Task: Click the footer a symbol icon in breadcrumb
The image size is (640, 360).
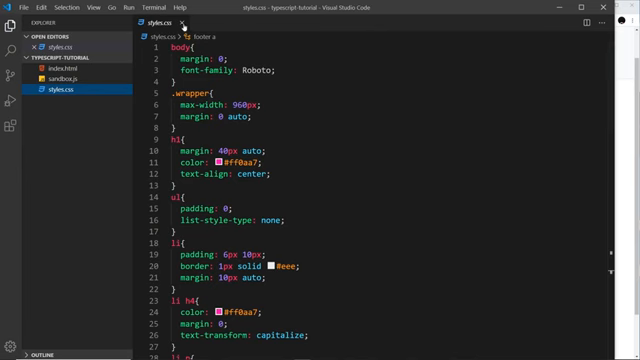Action: (x=187, y=37)
